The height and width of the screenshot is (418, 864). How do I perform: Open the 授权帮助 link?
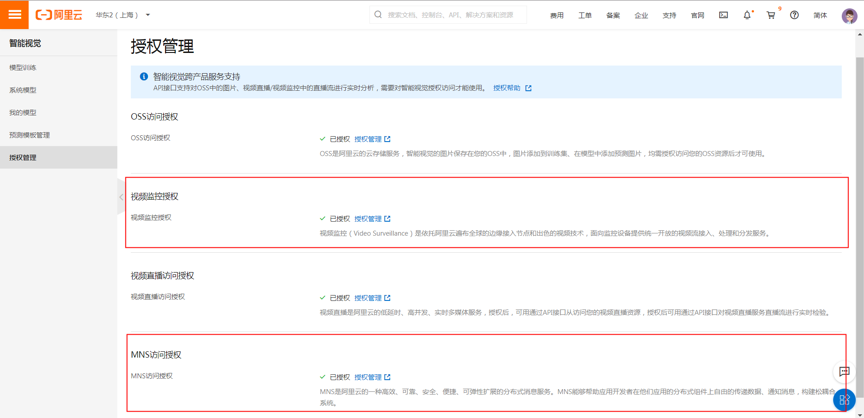click(x=506, y=88)
